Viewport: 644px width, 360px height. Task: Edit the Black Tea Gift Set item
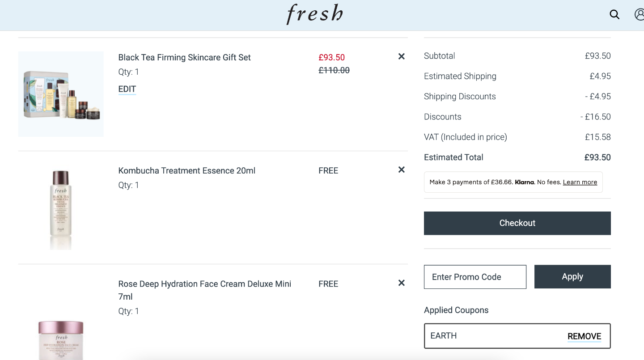pos(127,89)
